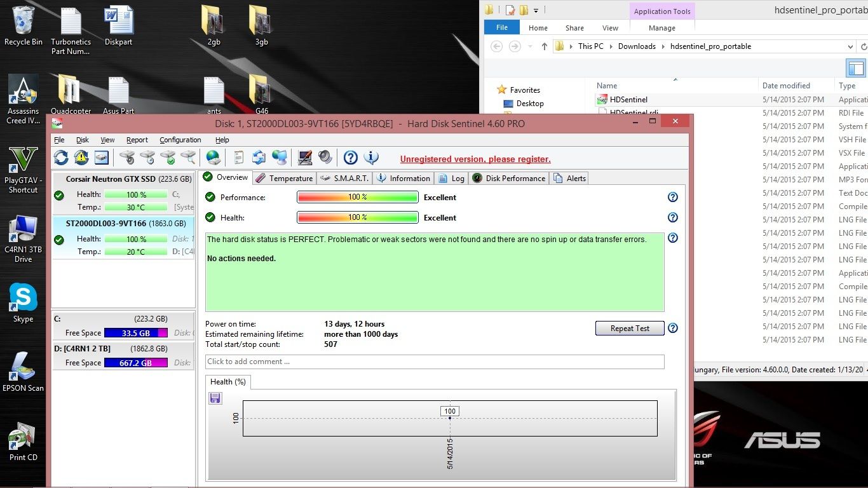Click the Repeat Test button
868x488 pixels.
(x=629, y=329)
